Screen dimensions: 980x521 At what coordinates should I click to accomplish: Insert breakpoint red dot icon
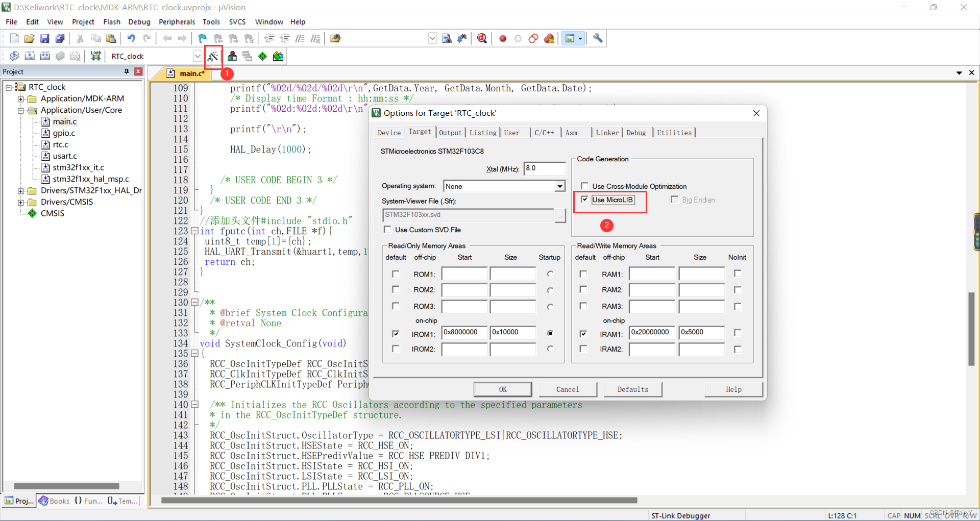pyautogui.click(x=503, y=38)
